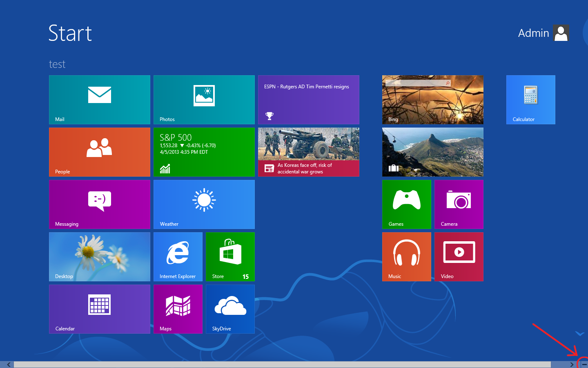This screenshot has width=588, height=368.
Task: Open the Store showing 15 updates
Action: tap(230, 257)
